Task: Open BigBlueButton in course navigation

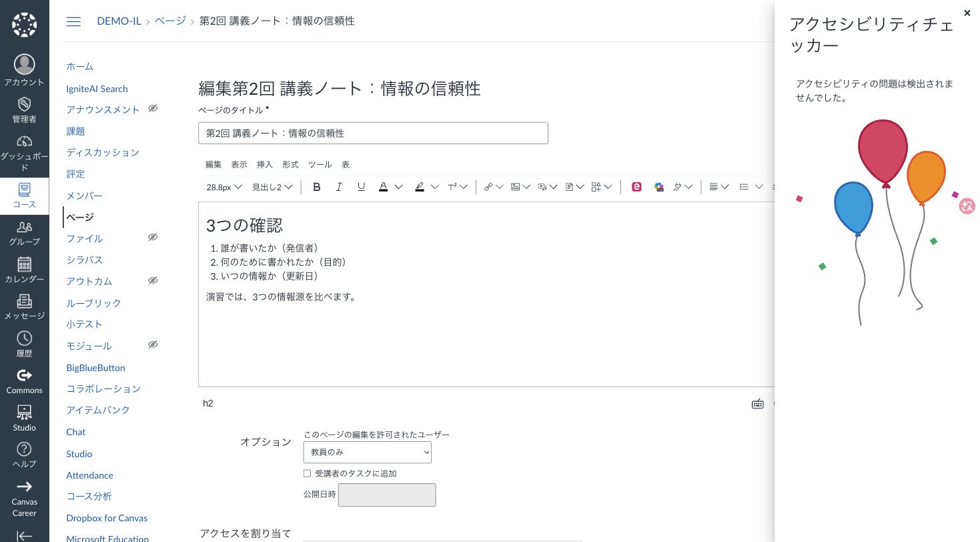Action: click(95, 368)
